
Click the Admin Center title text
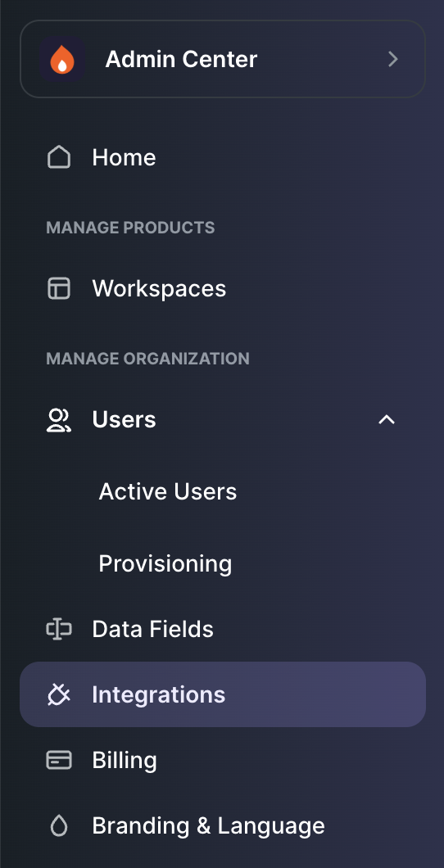[181, 59]
